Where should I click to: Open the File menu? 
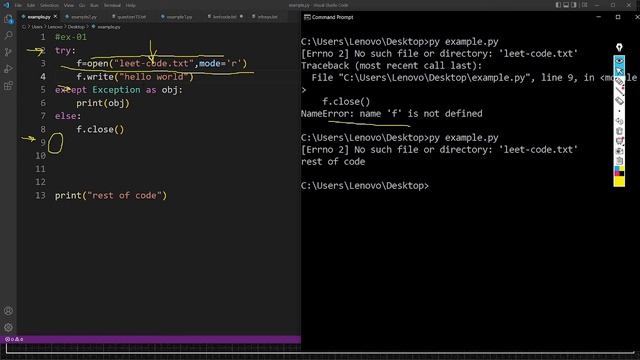(x=18, y=5)
